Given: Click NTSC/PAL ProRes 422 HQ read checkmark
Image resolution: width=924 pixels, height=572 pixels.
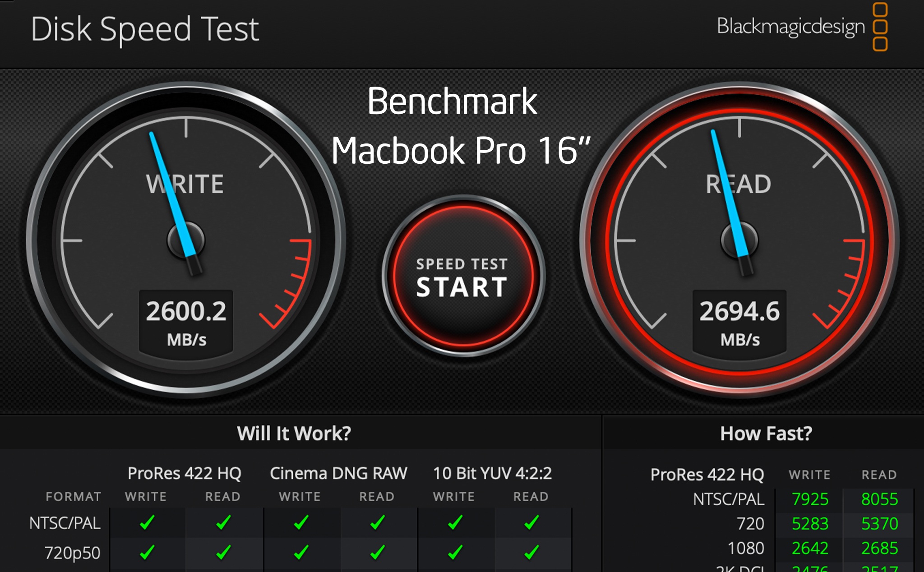Looking at the screenshot, I should 223,522.
